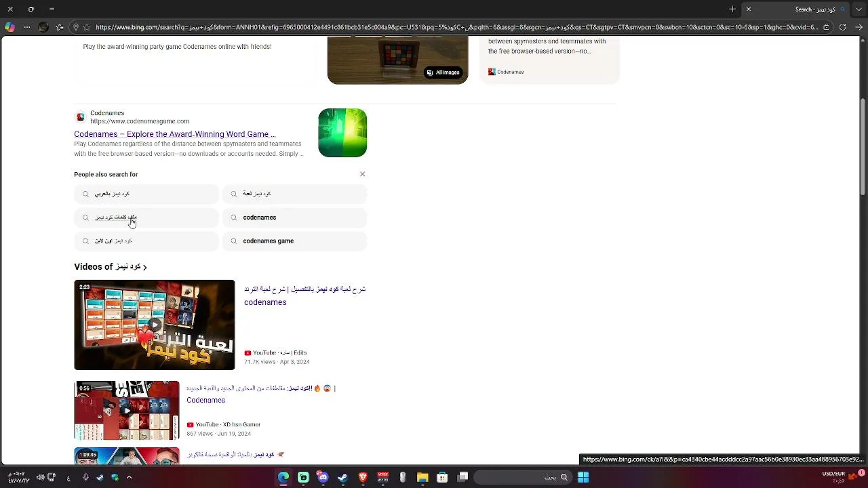Close the Search tab

tap(749, 9)
